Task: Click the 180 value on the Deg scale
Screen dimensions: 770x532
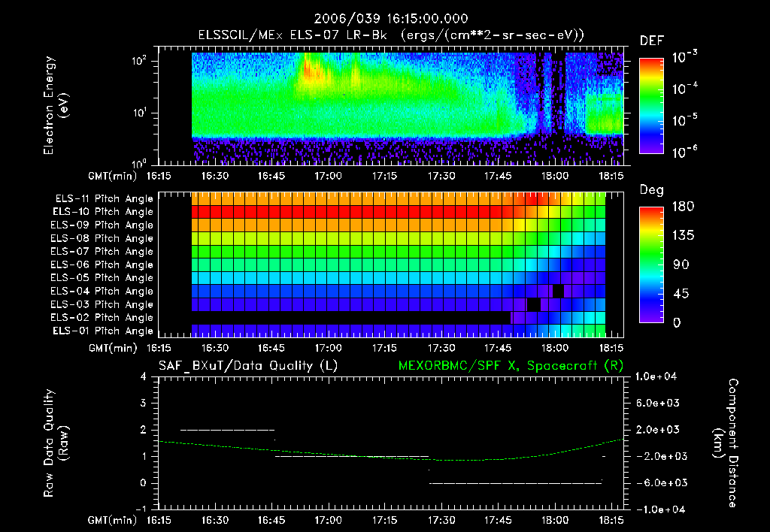Action: click(x=683, y=207)
